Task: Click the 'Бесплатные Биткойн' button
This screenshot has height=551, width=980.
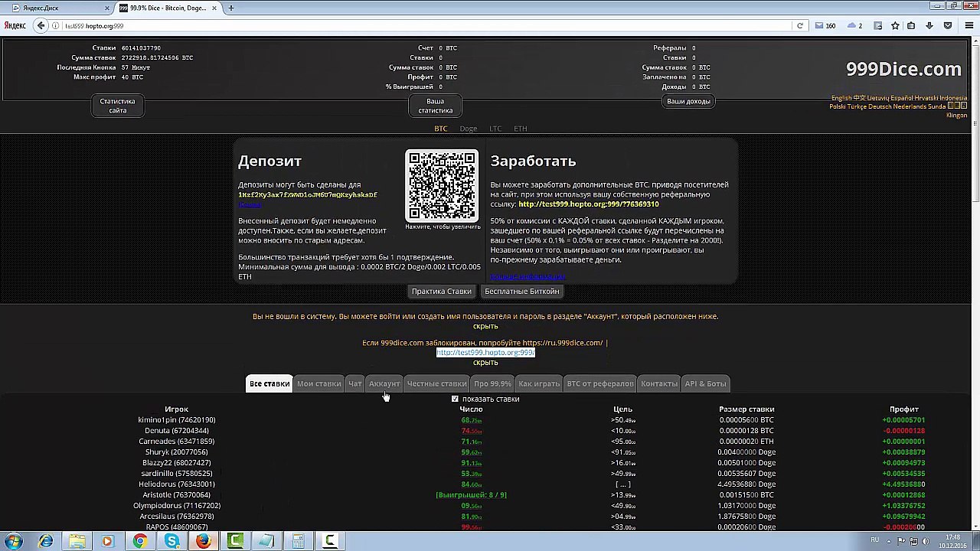Action: (x=522, y=291)
